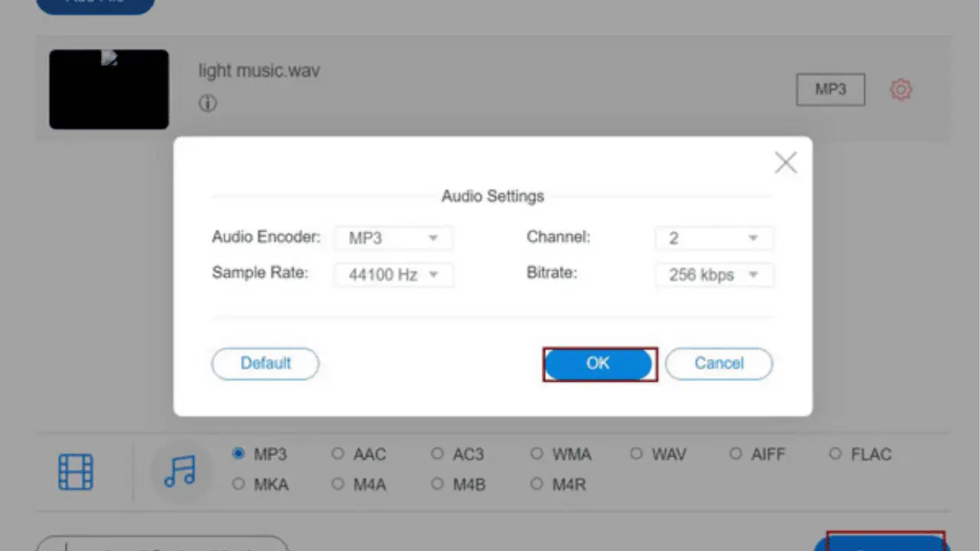
Task: Open the info icon under light music.wav
Action: [207, 103]
